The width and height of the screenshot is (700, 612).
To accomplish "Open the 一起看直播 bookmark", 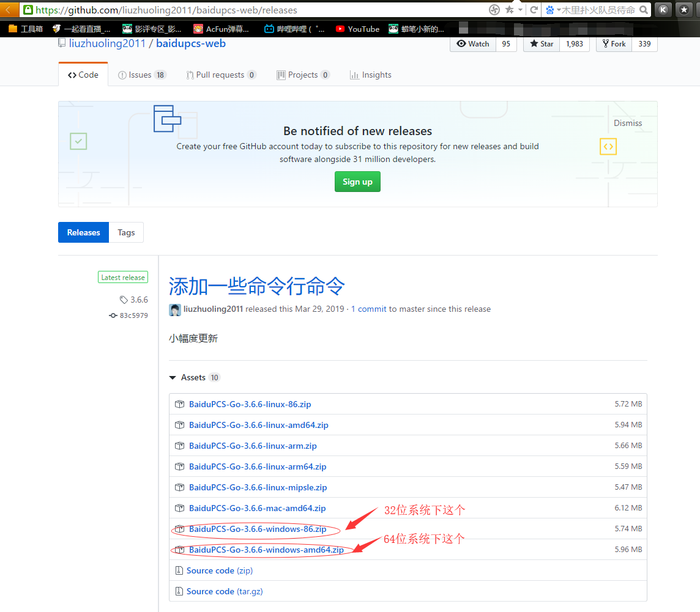I will [81, 29].
